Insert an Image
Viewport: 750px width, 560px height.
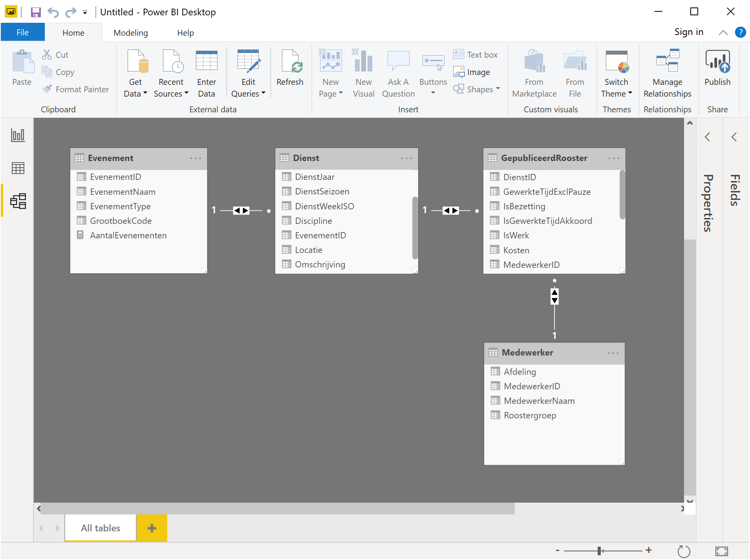click(x=472, y=72)
